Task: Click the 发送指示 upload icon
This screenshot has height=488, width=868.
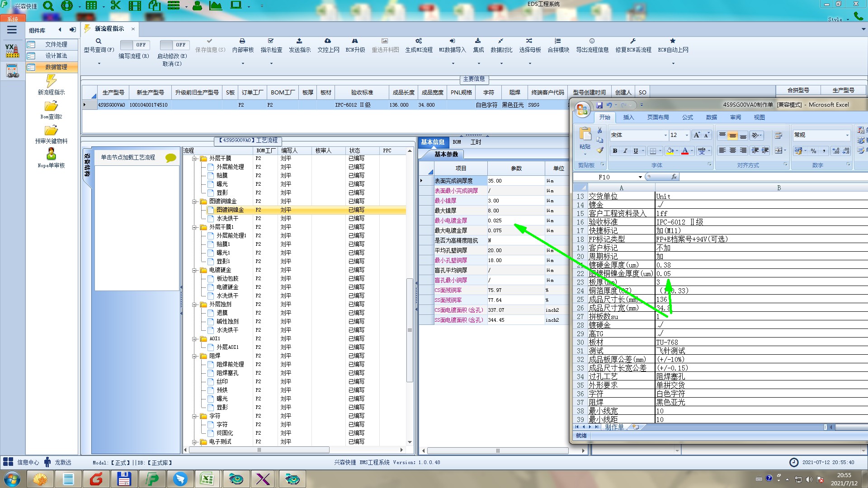Action: click(x=299, y=41)
